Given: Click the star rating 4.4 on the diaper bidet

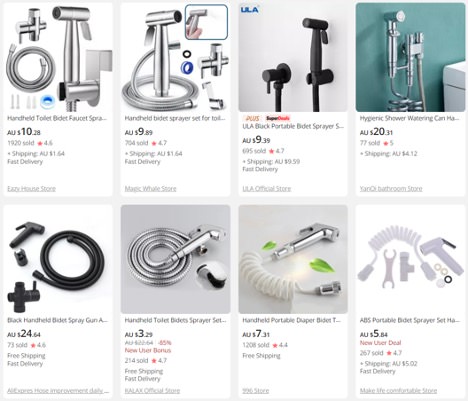Looking at the screenshot, I should pos(280,345).
